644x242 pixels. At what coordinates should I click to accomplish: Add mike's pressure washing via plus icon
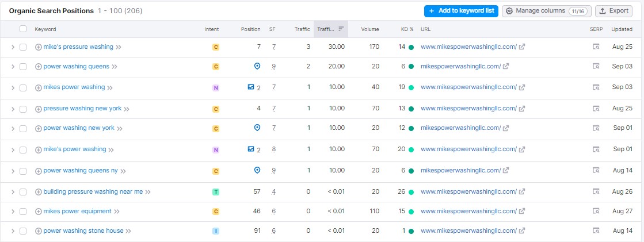[x=38, y=47]
